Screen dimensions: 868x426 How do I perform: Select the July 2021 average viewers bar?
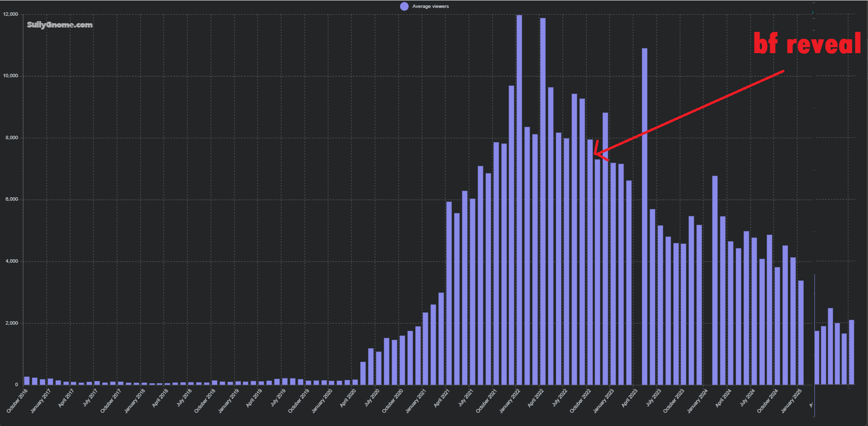pyautogui.click(x=472, y=292)
